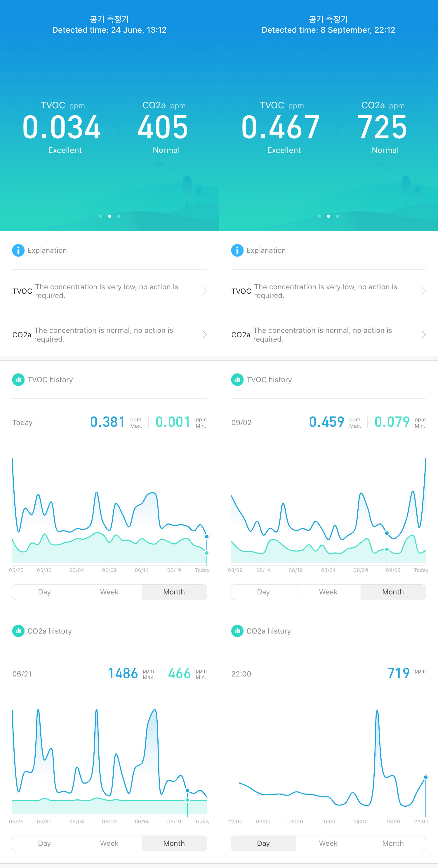Tap the first page dot in 8 September panel
438x868 pixels.
[x=319, y=216]
